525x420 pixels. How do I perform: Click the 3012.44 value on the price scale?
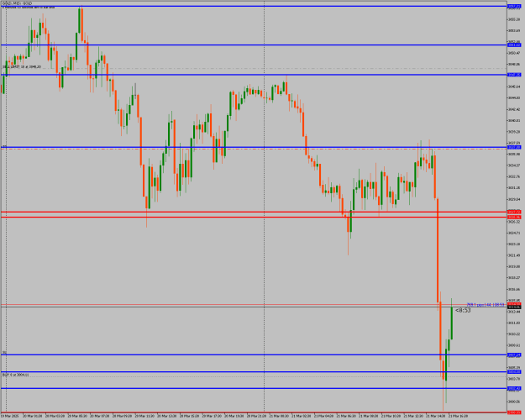tap(514, 312)
